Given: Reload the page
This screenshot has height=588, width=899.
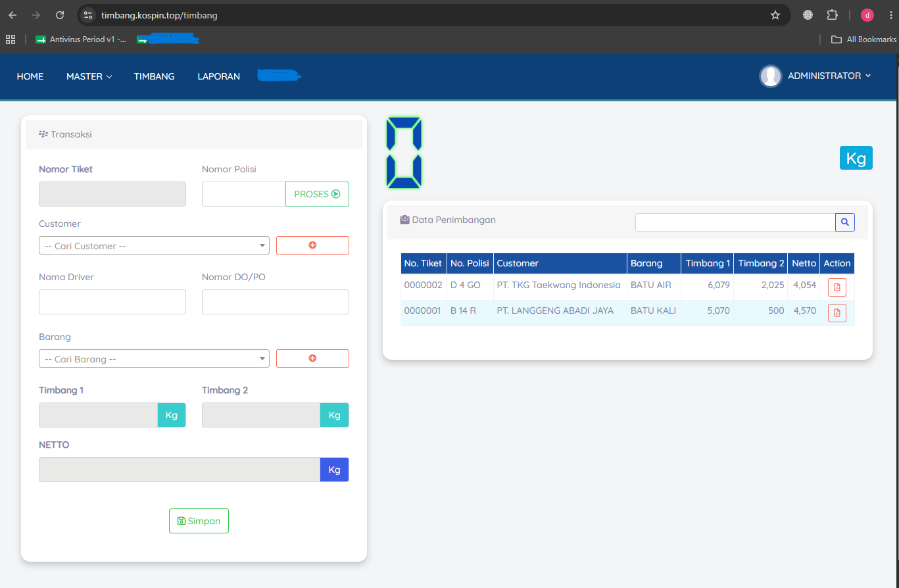Looking at the screenshot, I should click(x=60, y=15).
